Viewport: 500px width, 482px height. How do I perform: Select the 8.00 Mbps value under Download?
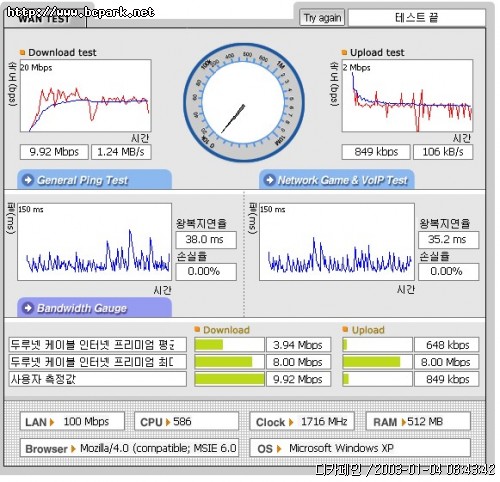tap(299, 362)
